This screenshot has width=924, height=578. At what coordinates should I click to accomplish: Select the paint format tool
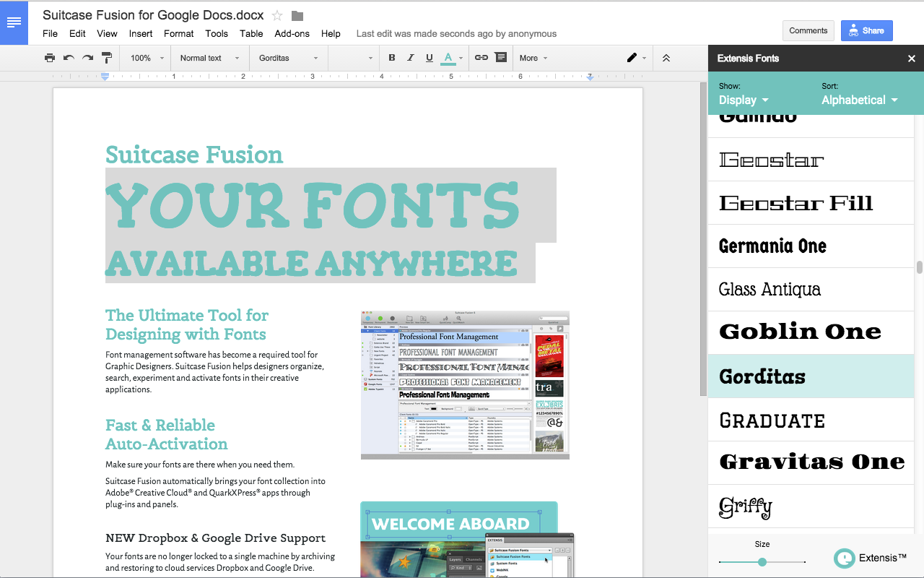click(x=107, y=58)
